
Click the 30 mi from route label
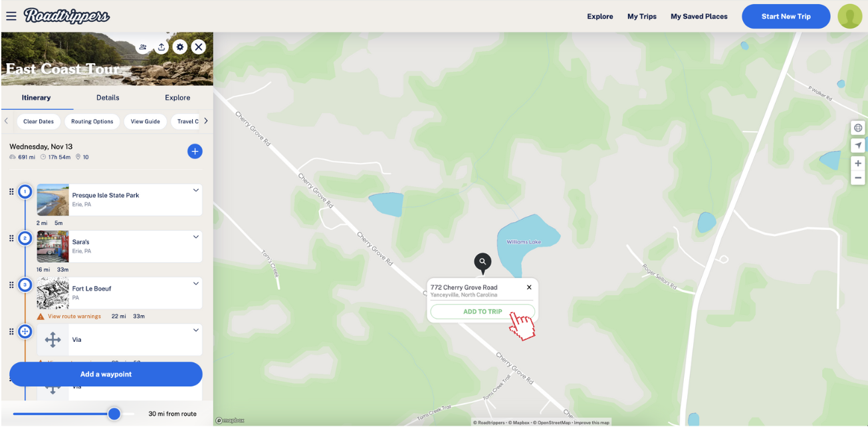(x=172, y=414)
